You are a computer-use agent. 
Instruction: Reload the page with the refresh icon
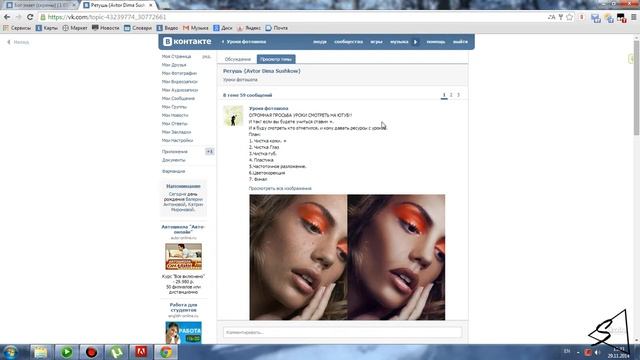30,17
